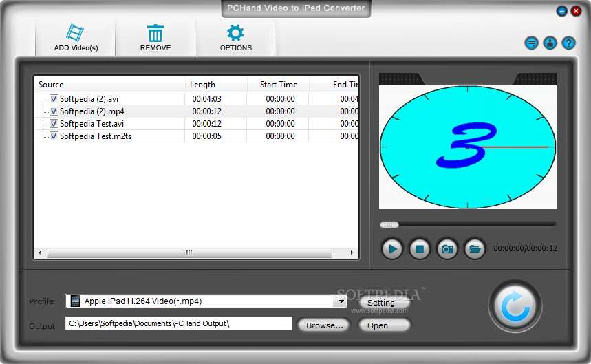Image resolution: width=591 pixels, height=364 pixels.
Task: Open the snapshot folder icon
Action: (475, 249)
